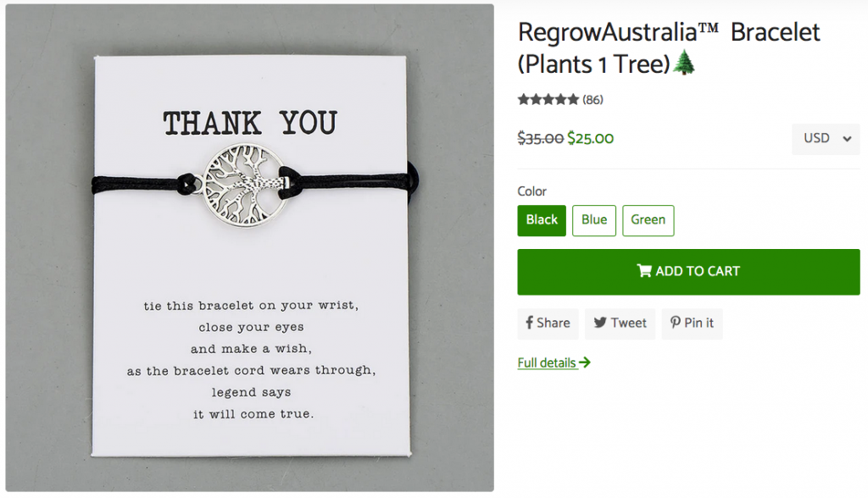Click the five-star rating icons

coord(548,100)
